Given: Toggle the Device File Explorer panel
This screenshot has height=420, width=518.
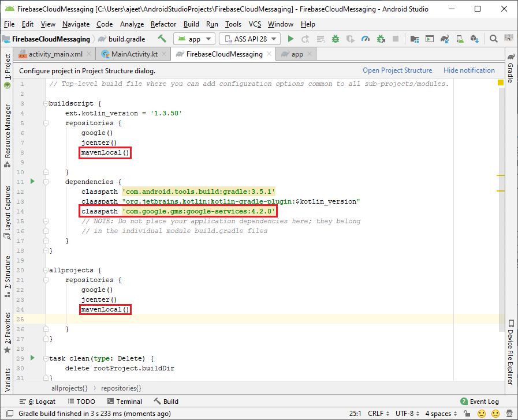Looking at the screenshot, I should click(x=510, y=352).
